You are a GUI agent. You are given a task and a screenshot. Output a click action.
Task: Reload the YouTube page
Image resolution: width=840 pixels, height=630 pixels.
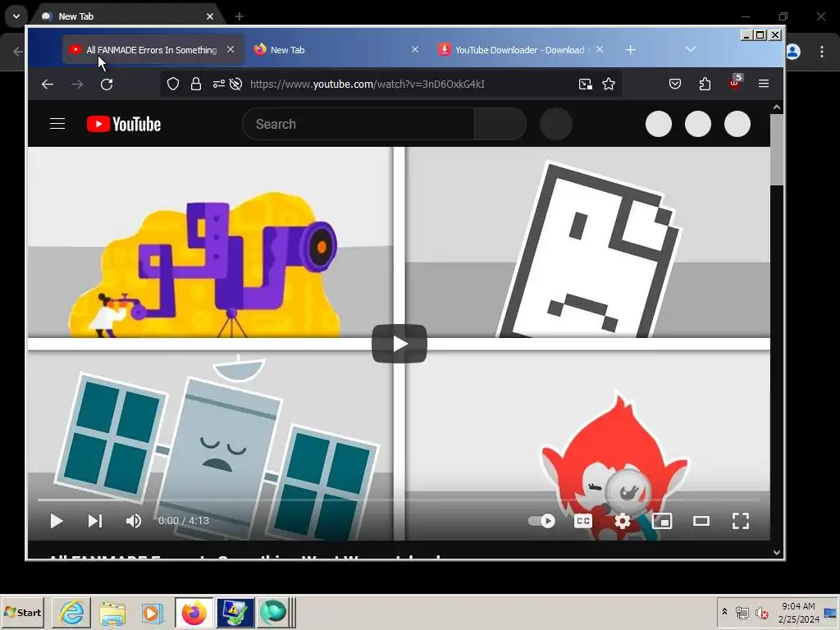(107, 84)
